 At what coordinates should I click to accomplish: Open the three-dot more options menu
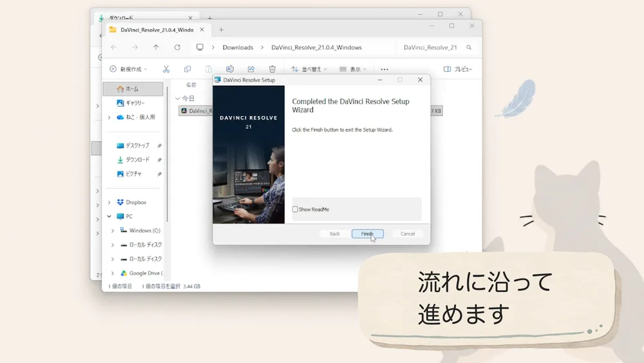tap(384, 69)
